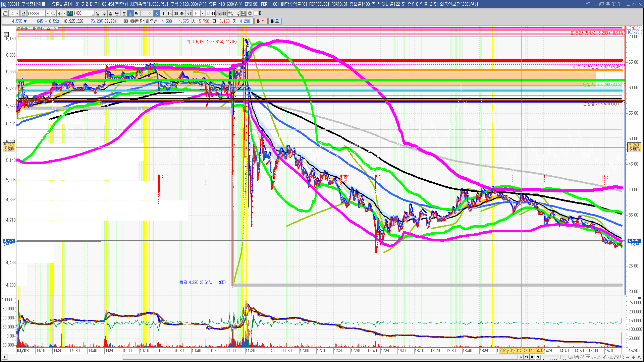644x362 pixels.
Task: Select the 5 interval toggle button
Action: click(157, 13)
